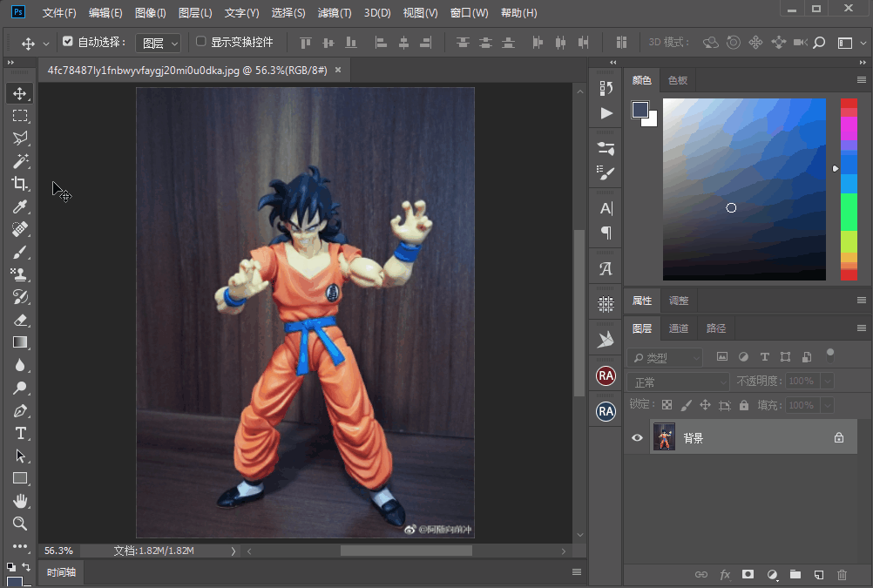Enable the 显示变换控件 checkbox
The height and width of the screenshot is (588, 873).
point(201,41)
